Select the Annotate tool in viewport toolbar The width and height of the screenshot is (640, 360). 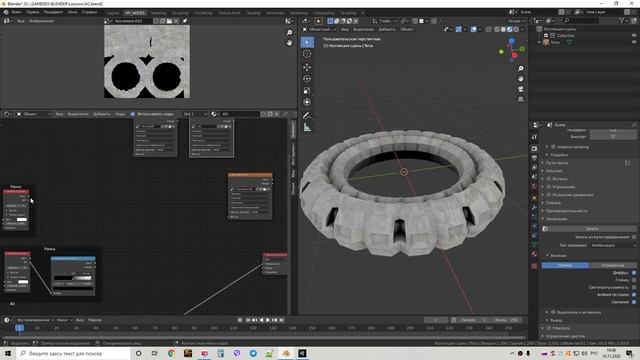point(307,116)
